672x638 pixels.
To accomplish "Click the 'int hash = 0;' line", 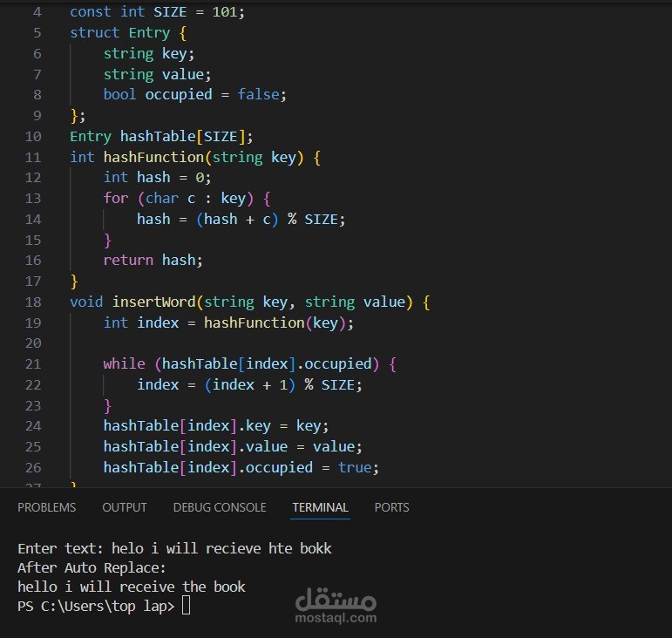I will click(157, 178).
